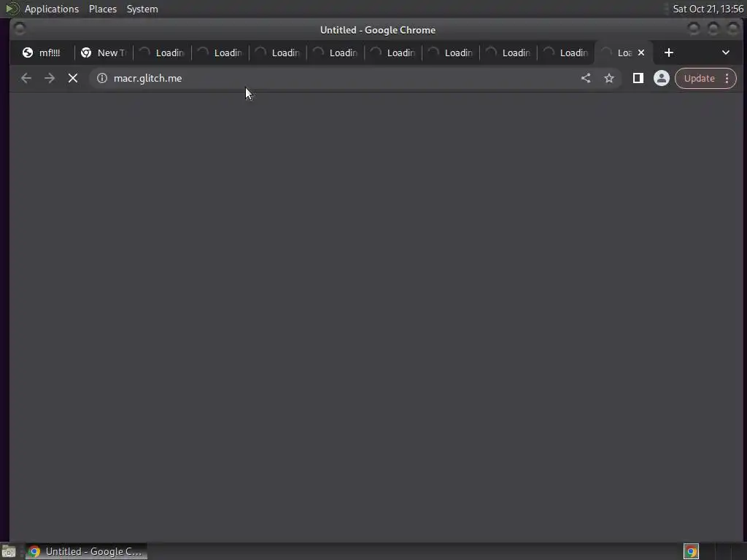Select the Untitled - Google Chrome taskbar entry
The image size is (747, 560).
pyautogui.click(x=86, y=551)
